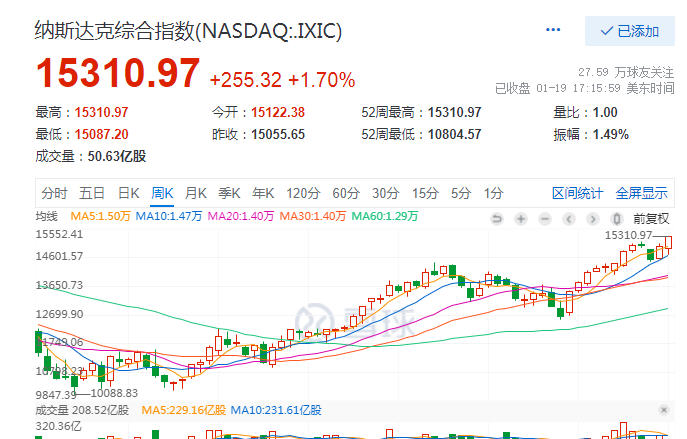Screen dimensions: 687x439
Task: Click the 52周最低 value 10804.57
Action: 454,134
